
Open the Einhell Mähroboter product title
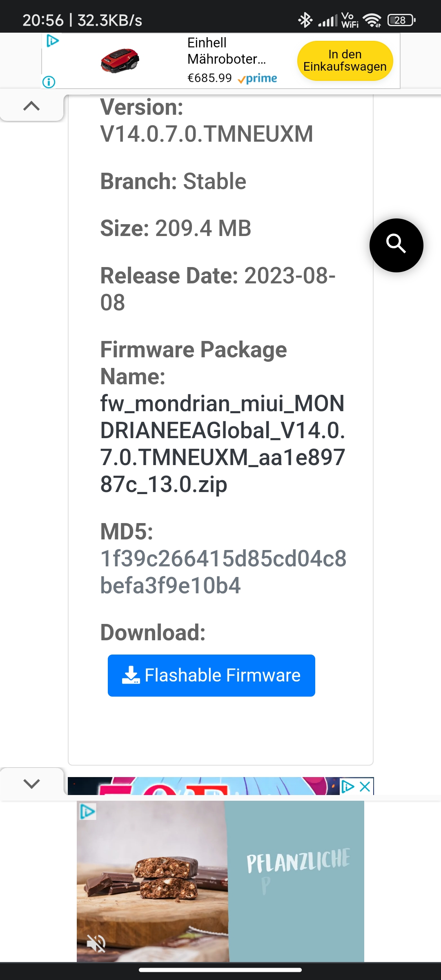227,51
